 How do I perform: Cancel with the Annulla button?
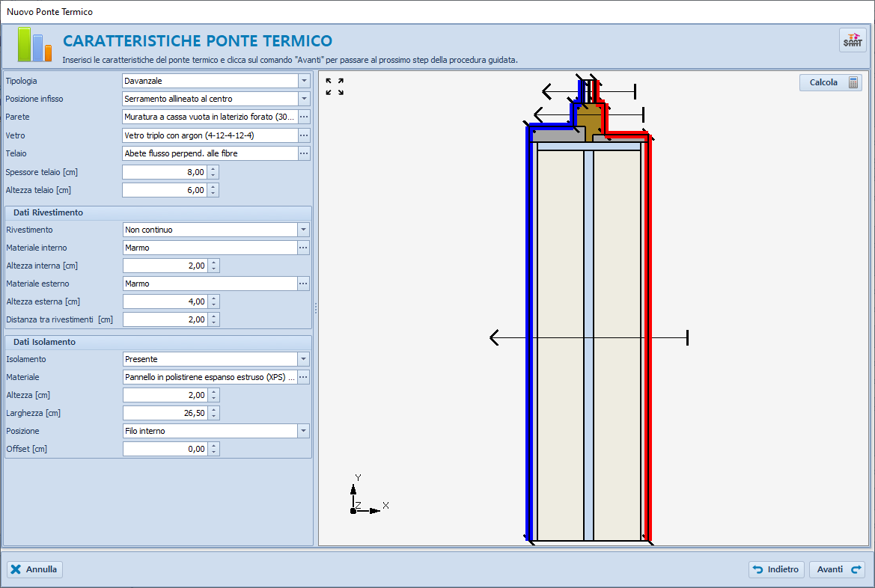[x=34, y=569]
